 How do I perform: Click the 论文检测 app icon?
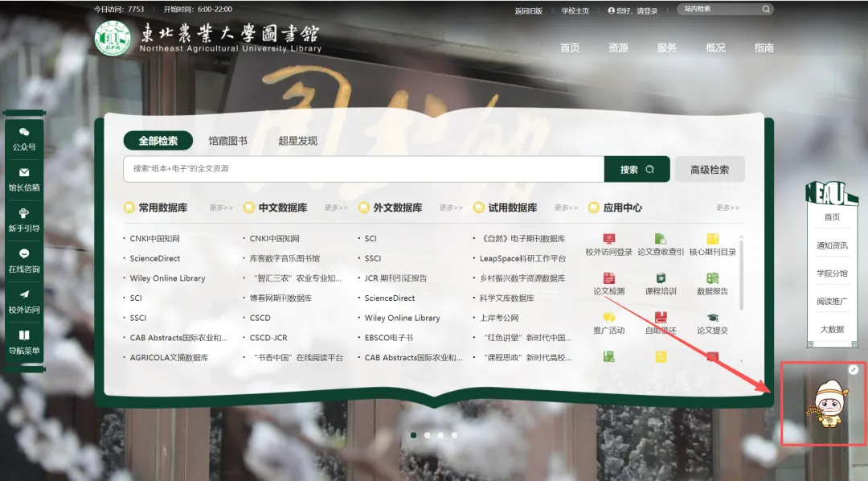point(609,278)
